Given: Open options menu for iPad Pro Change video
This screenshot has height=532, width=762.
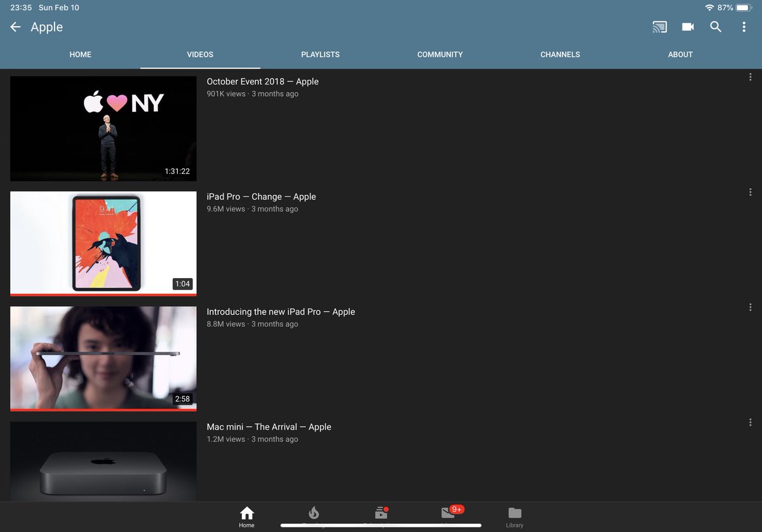Looking at the screenshot, I should (751, 192).
